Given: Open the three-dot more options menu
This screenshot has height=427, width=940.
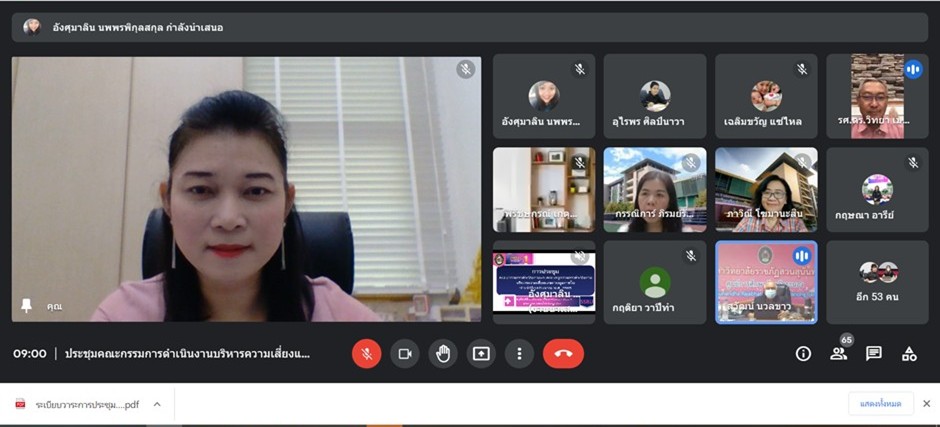Looking at the screenshot, I should (x=519, y=353).
